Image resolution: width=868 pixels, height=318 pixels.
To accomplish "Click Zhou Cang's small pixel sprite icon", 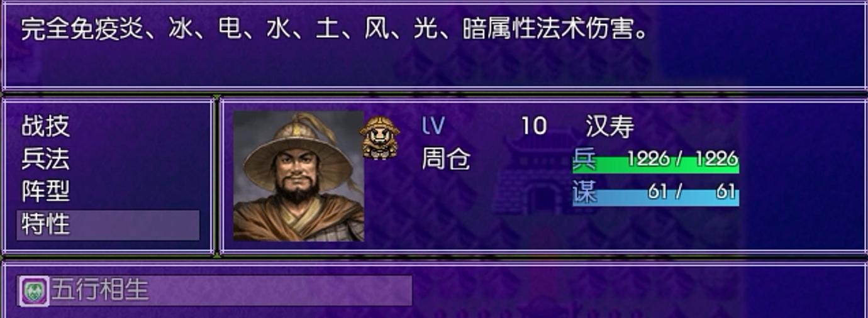I will click(x=379, y=137).
